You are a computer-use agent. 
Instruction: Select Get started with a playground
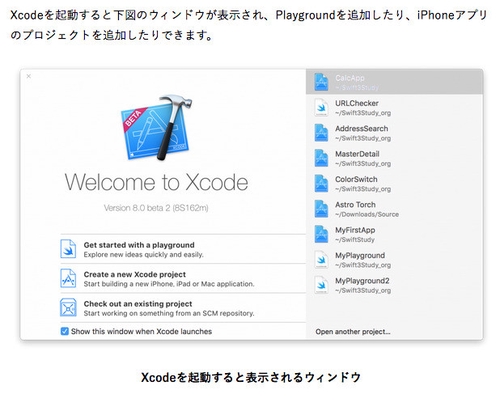[183, 249]
